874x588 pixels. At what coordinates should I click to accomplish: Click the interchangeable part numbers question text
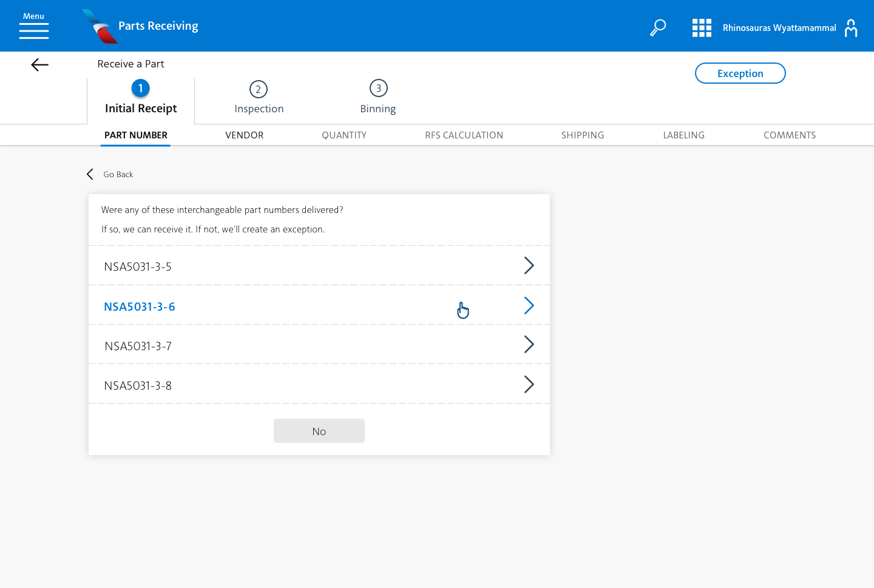click(222, 210)
